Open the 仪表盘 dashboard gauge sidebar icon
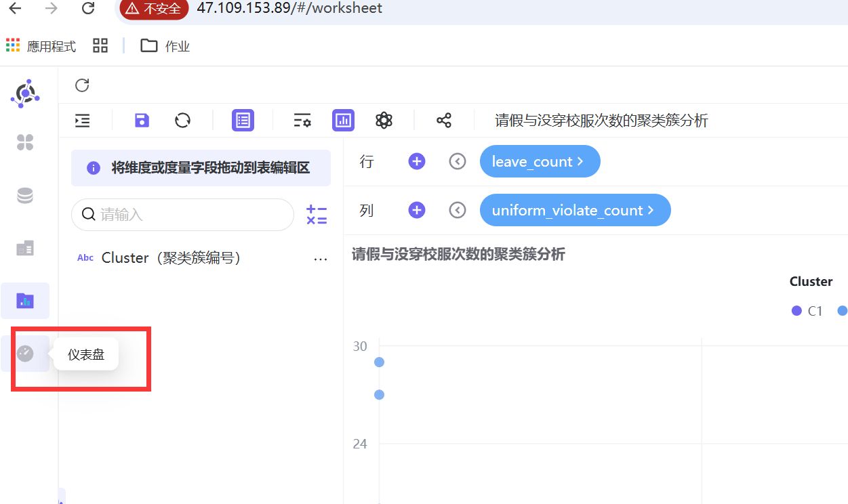848x504 pixels. point(25,353)
